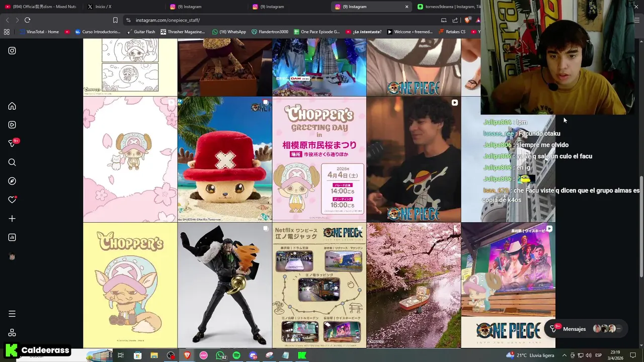The width and height of the screenshot is (644, 362).
Task: Open ¿Lo intentaste? bookmark
Action: point(363,32)
